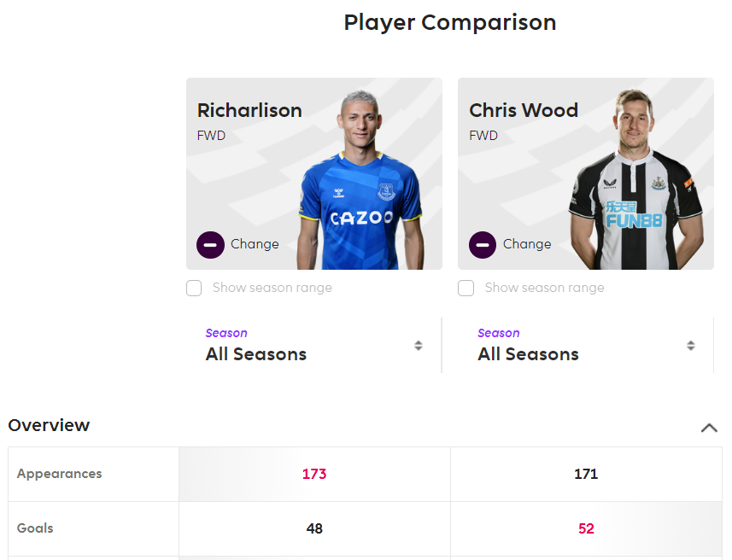Click the Overview section heading
Image resolution: width=732 pixels, height=560 pixels.
[x=49, y=425]
